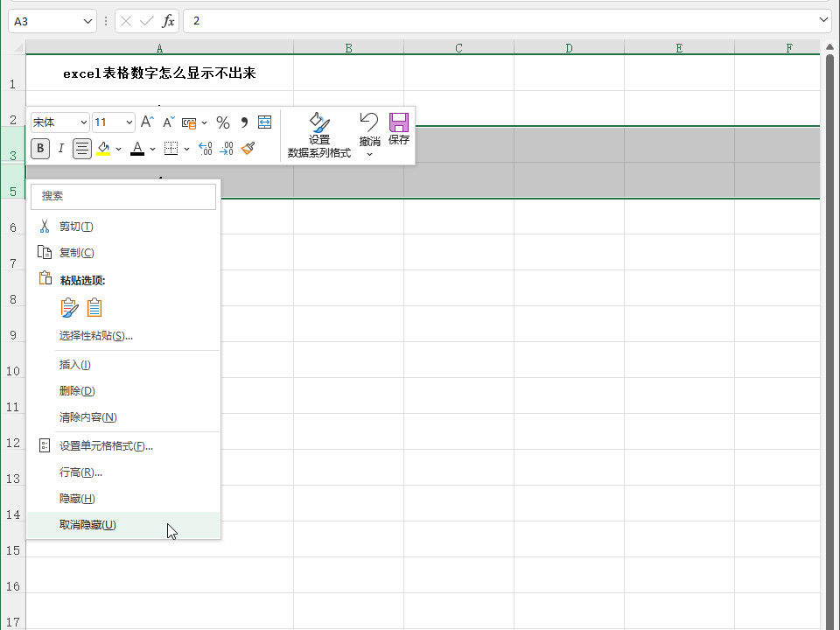Select row 15 header

[x=13, y=540]
